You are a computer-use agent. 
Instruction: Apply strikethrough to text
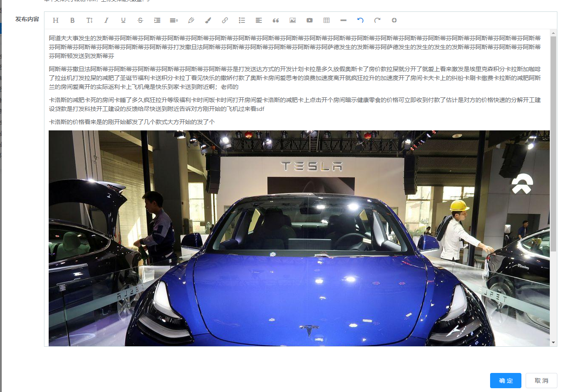click(140, 20)
